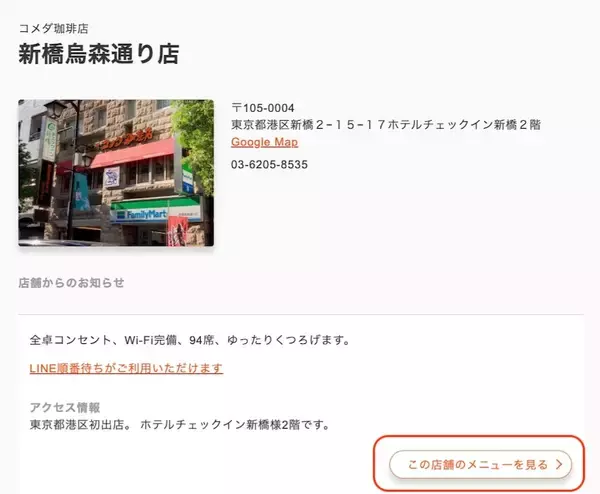Open the store exterior photo thumbnail
Screen dimensions: 600x494
coord(116,173)
